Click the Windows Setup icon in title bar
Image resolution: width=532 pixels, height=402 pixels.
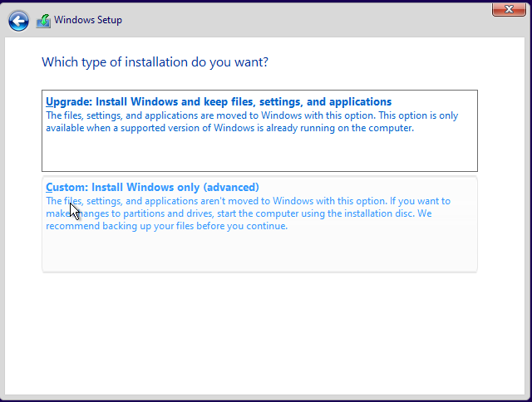pos(43,21)
